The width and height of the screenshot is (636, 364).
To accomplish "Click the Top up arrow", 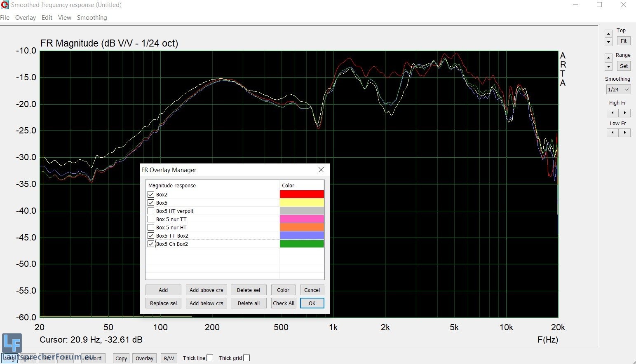I will pyautogui.click(x=608, y=34).
